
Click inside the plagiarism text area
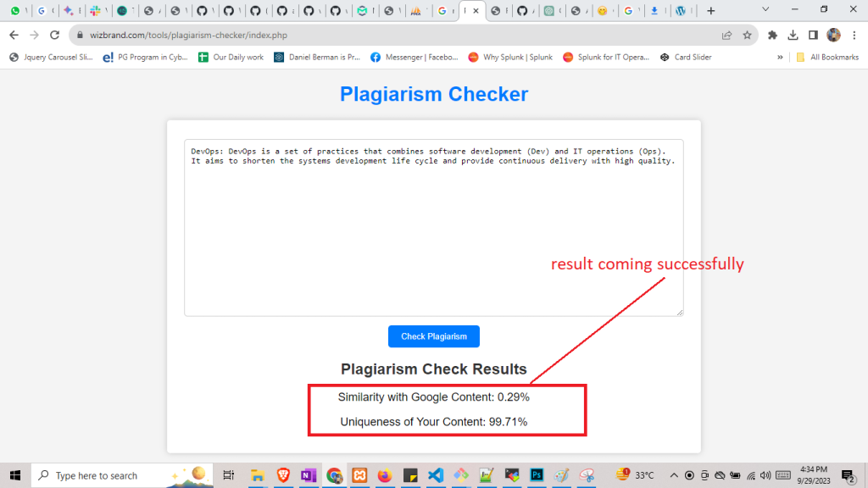pos(433,237)
